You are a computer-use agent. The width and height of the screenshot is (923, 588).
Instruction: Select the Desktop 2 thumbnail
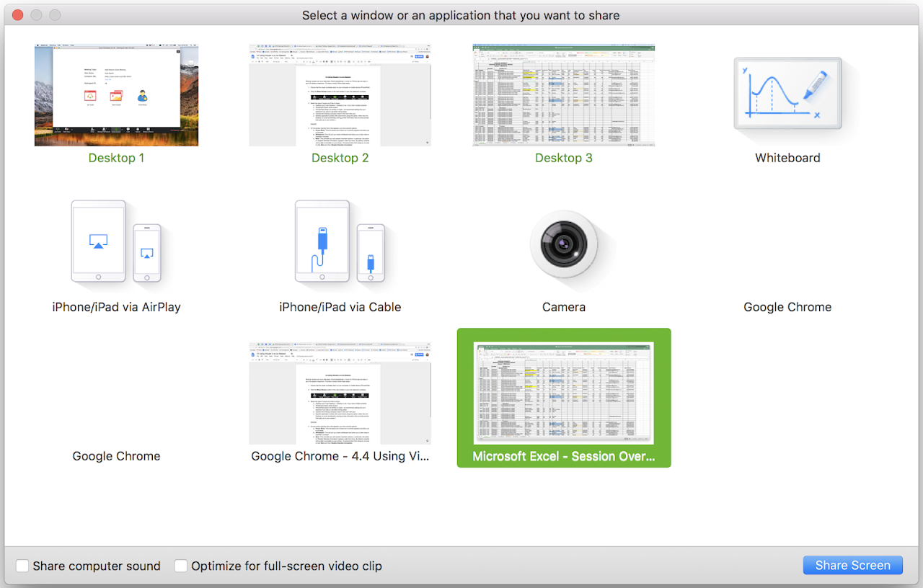point(340,94)
